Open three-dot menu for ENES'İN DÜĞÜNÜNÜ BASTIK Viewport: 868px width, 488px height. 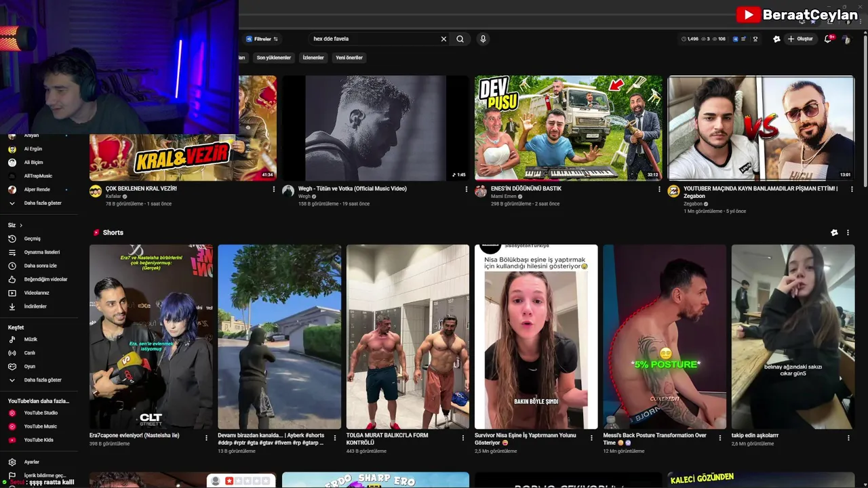[659, 189]
